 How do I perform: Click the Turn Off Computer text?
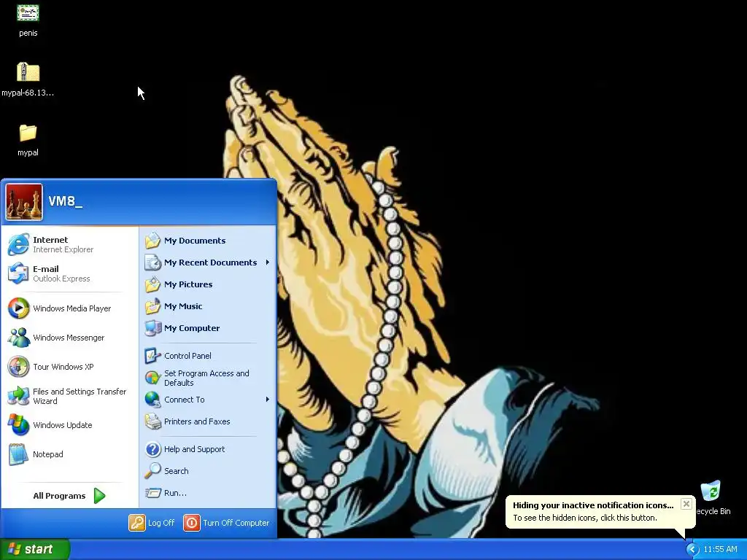click(x=236, y=523)
